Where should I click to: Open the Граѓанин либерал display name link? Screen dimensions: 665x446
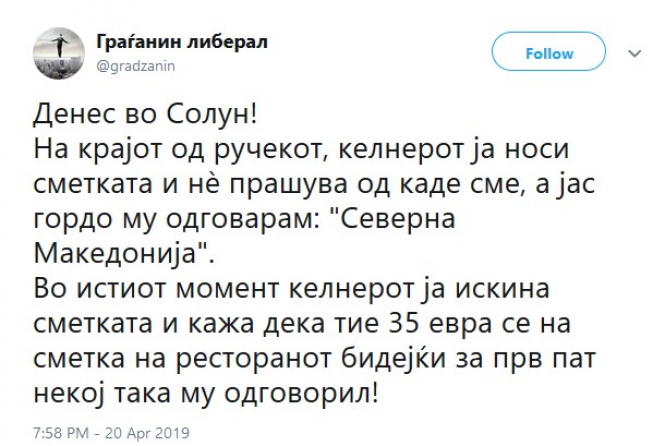pos(182,42)
